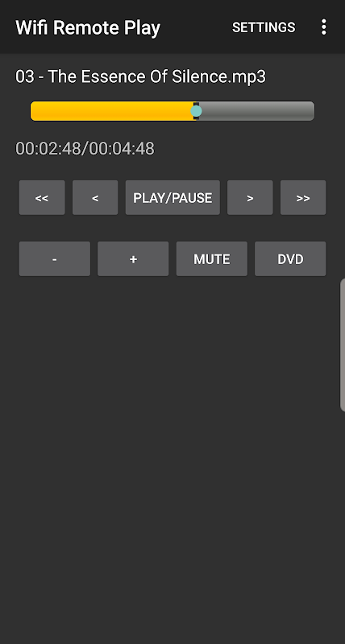
Task: Seek forward into the grey unplayed section
Action: pyautogui.click(x=257, y=111)
